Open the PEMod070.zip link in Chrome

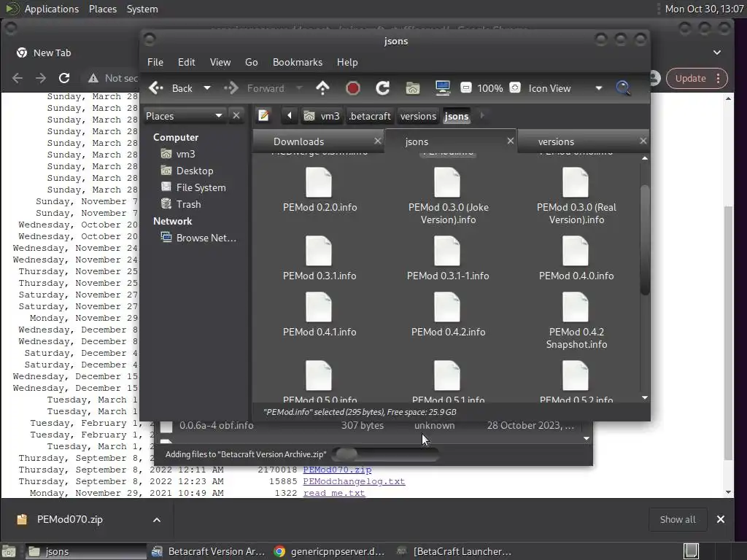(x=337, y=470)
